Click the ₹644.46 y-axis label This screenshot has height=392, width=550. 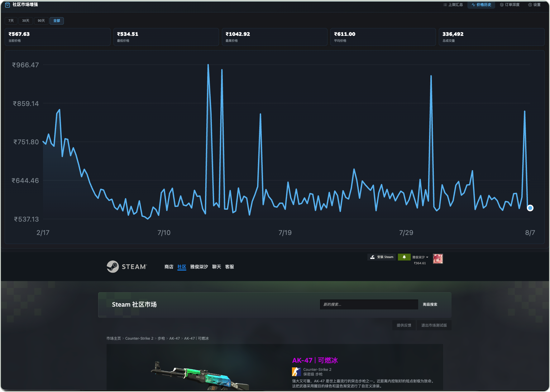click(x=25, y=180)
